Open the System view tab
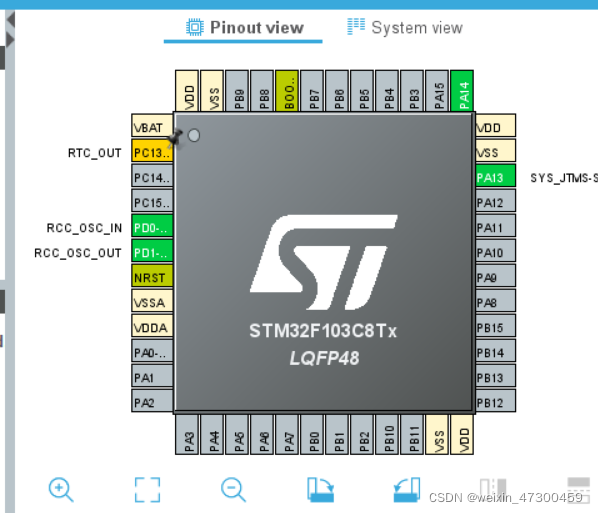 (405, 27)
